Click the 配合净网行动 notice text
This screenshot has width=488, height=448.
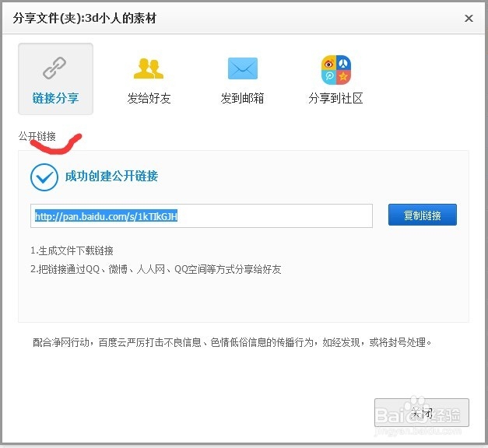(x=232, y=342)
